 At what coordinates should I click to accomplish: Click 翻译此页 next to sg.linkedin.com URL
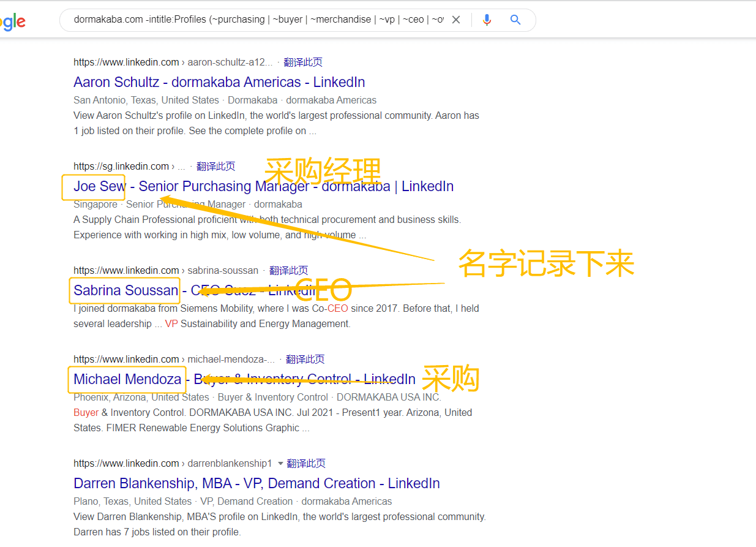(215, 166)
